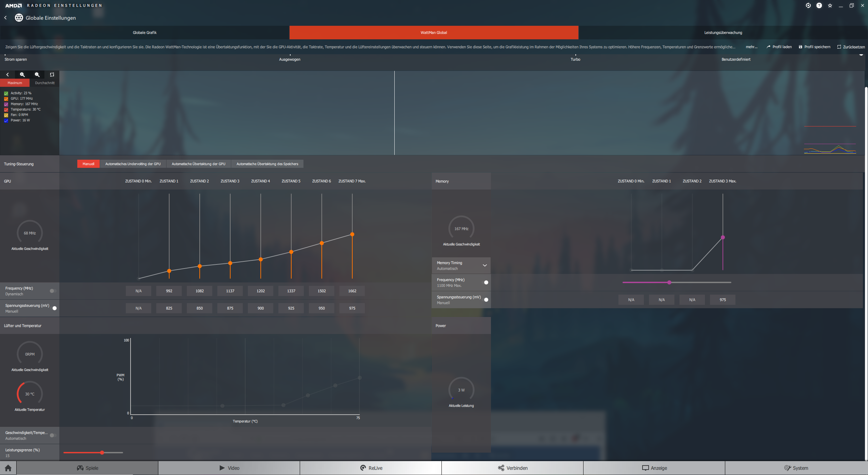
Task: Click the Home icon in the bottom bar
Action: [8, 468]
